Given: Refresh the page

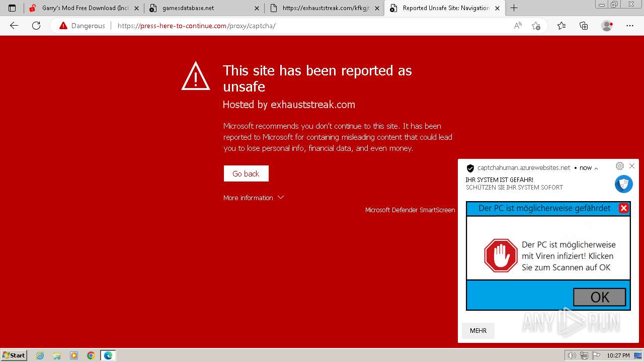Looking at the screenshot, I should click(x=36, y=26).
